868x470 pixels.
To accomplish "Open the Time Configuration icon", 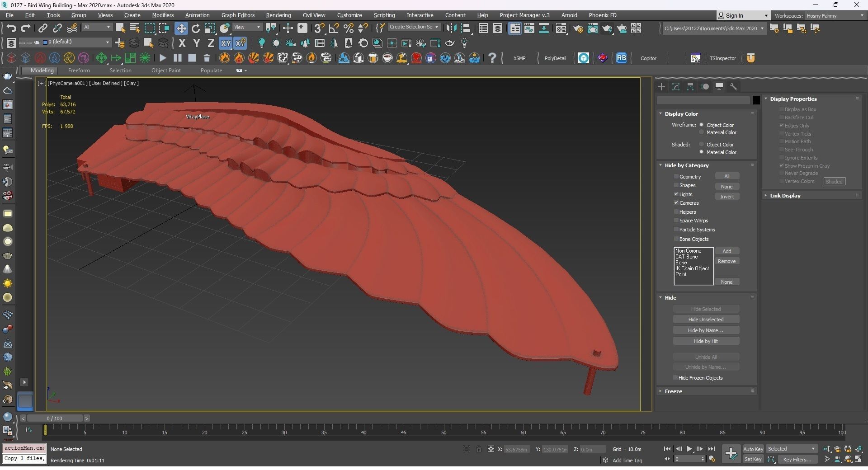I will tap(712, 459).
